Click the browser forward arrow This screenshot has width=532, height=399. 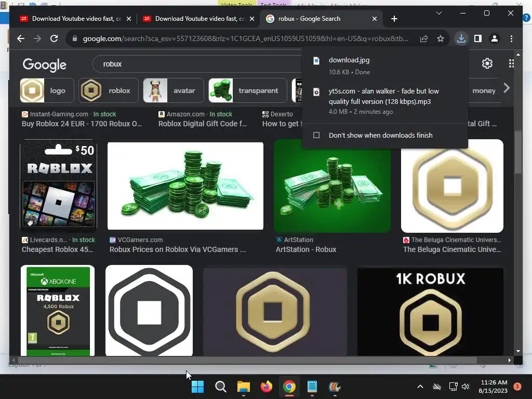coord(37,38)
